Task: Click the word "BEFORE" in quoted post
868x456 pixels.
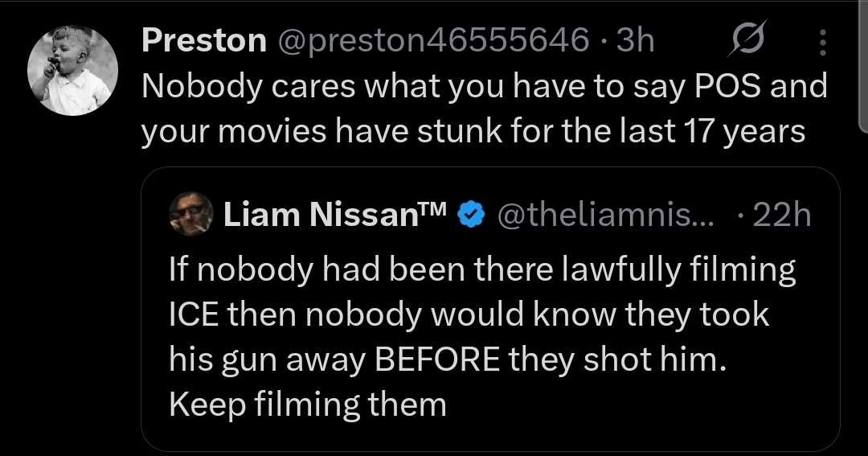Action: pos(440,359)
